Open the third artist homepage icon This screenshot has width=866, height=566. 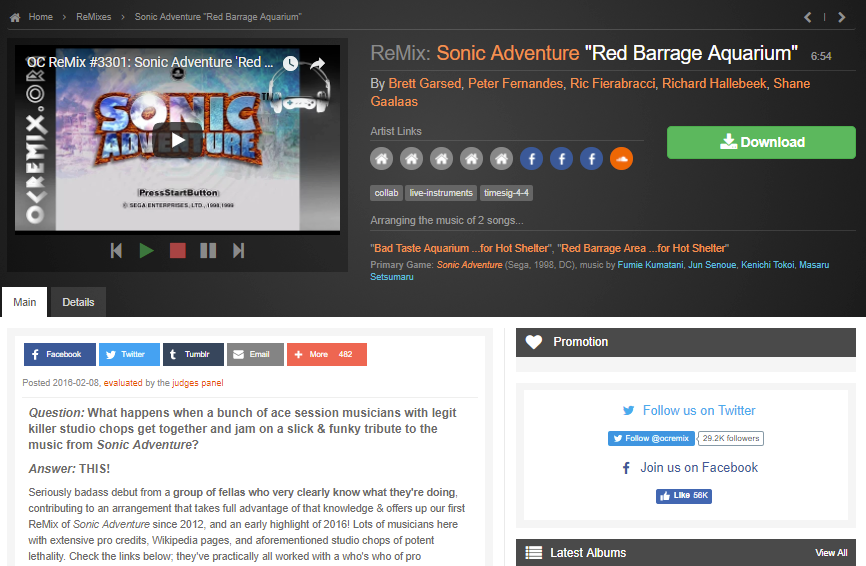point(441,159)
